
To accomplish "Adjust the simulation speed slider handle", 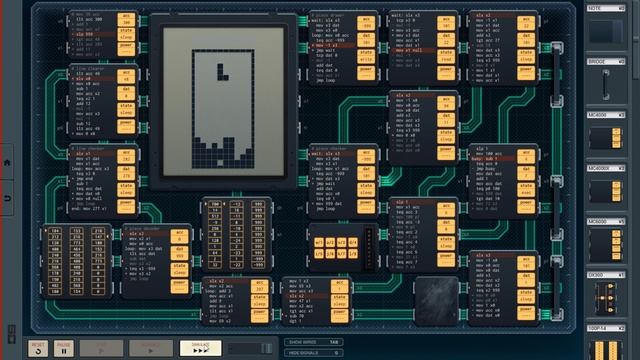I will tap(267, 348).
